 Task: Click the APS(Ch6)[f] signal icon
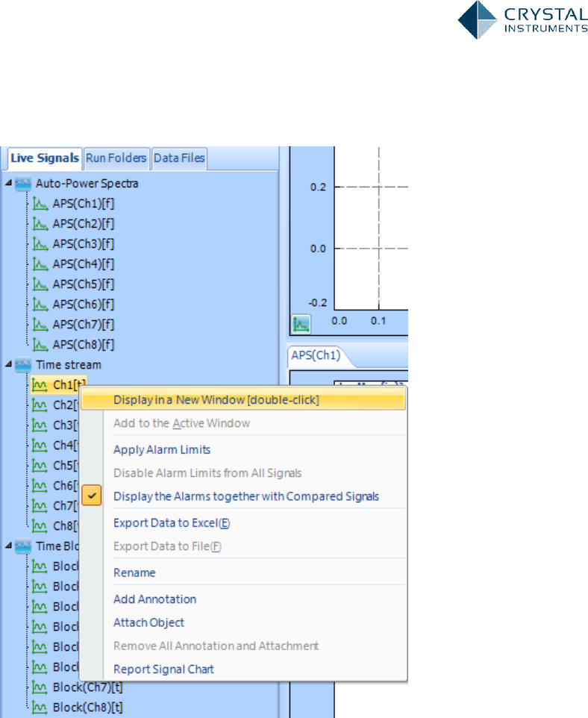coord(40,305)
